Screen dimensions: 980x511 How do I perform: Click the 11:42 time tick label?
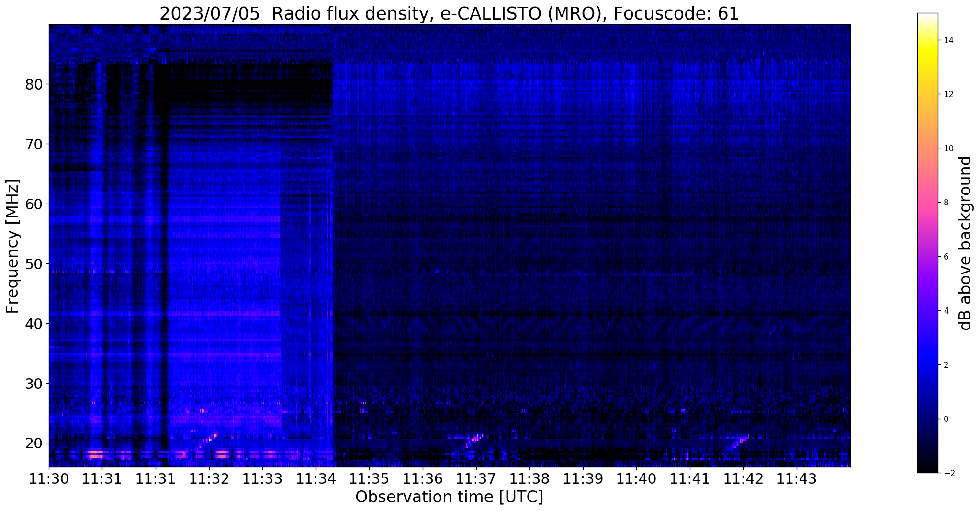[743, 478]
